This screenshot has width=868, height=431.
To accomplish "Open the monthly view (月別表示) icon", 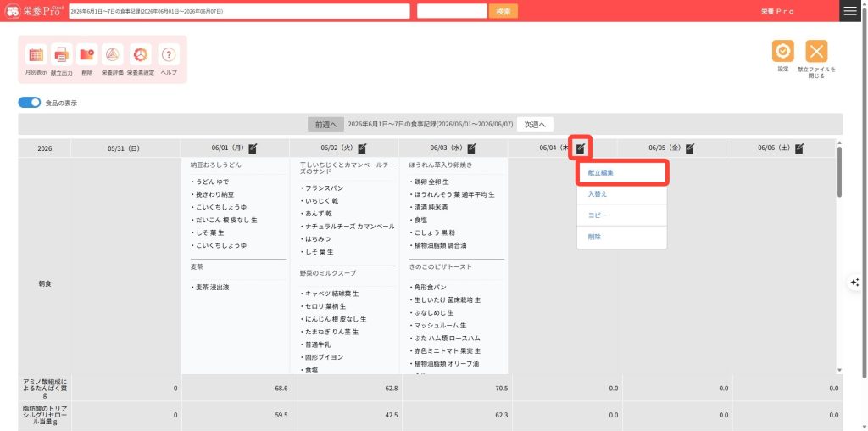I will 36,55.
